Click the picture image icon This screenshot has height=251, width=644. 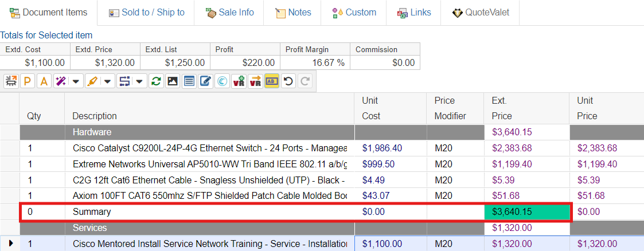pos(172,81)
